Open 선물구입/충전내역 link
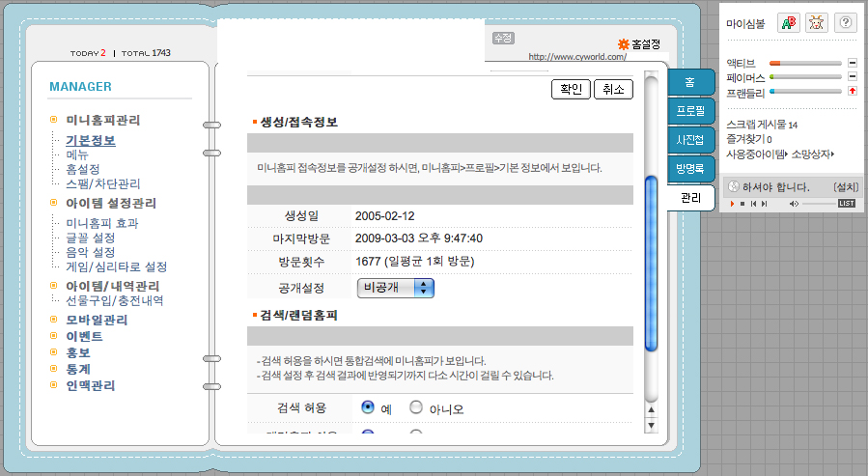Viewport: 868px width, 476px height. (x=115, y=300)
